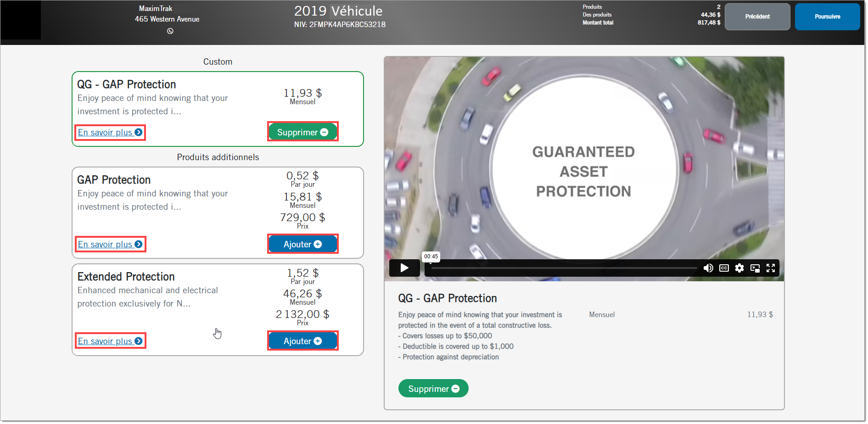The height and width of the screenshot is (424, 868).
Task: Click Précédent button
Action: tap(757, 17)
